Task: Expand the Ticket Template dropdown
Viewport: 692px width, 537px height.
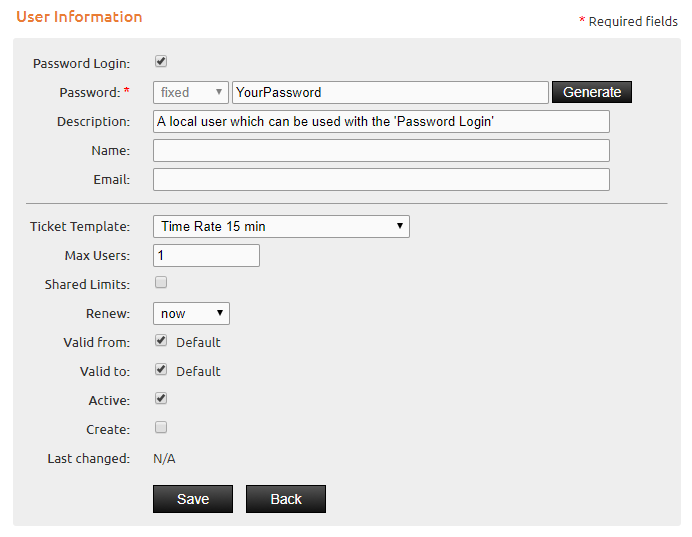Action: pyautogui.click(x=281, y=226)
